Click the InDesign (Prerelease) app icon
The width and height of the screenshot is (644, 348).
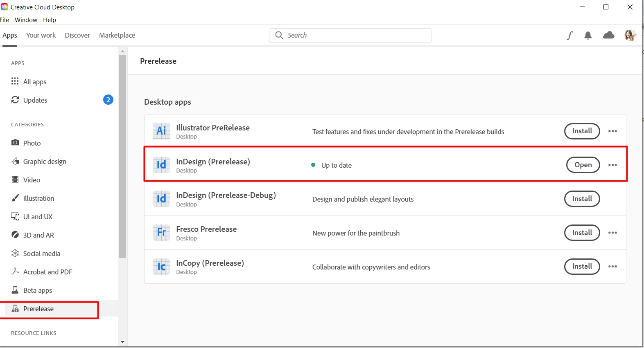tap(161, 165)
